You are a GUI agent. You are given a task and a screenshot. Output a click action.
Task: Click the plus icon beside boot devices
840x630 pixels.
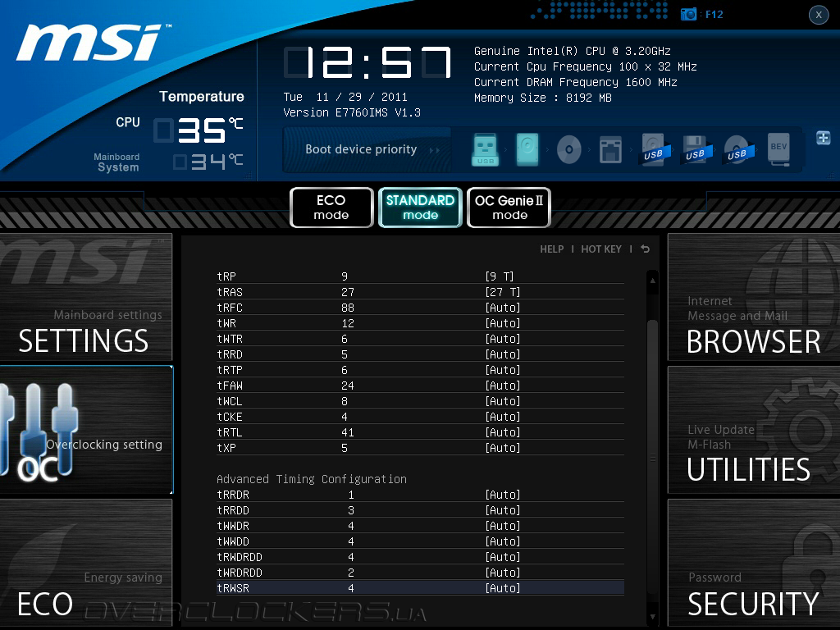[823, 138]
